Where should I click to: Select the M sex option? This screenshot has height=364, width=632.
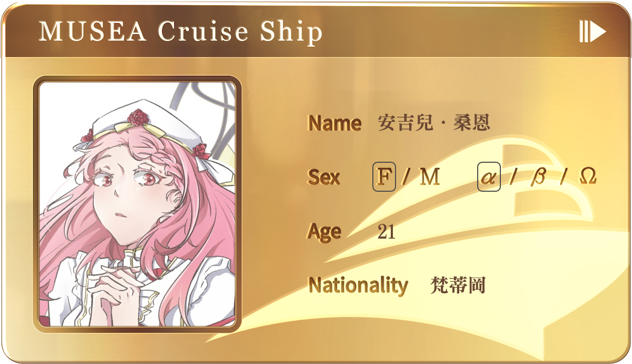click(x=430, y=177)
